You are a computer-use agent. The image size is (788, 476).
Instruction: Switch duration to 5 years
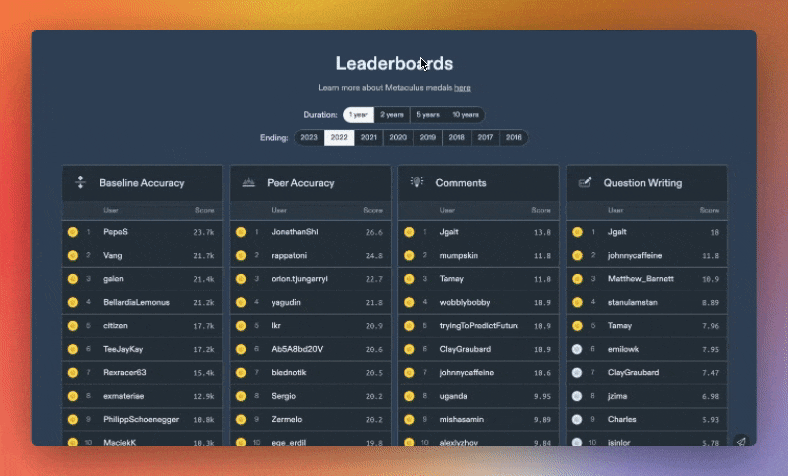tap(428, 115)
